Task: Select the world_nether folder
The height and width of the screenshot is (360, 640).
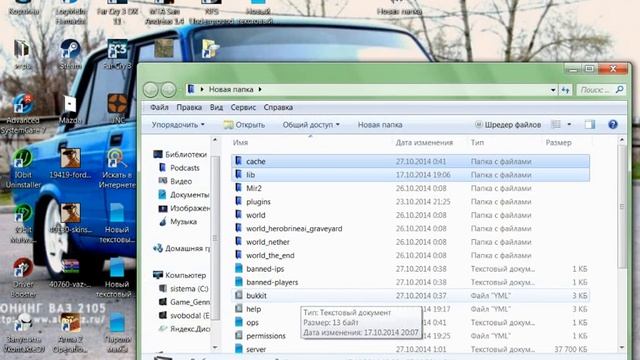Action: point(410,242)
